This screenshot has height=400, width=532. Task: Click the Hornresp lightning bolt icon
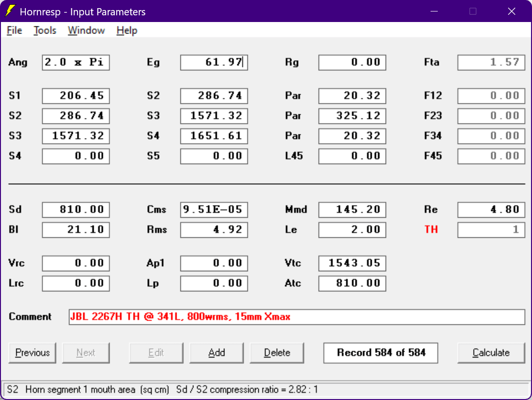[x=10, y=11]
